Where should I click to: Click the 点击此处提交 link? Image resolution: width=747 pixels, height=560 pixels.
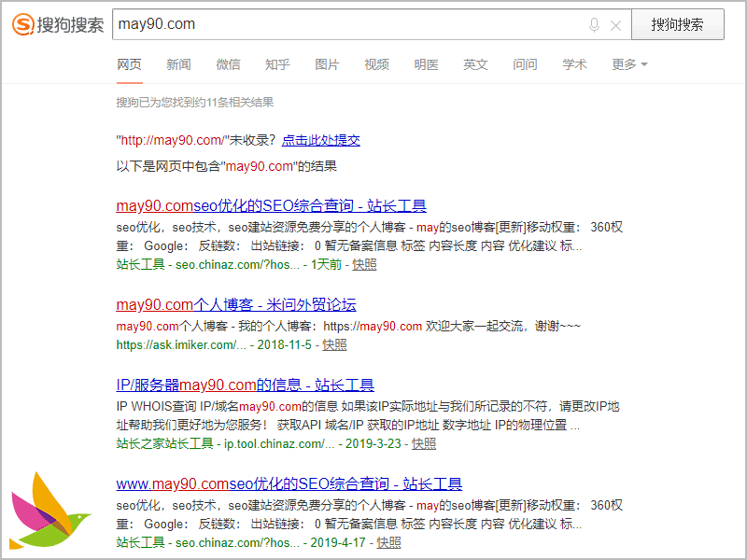click(x=321, y=140)
